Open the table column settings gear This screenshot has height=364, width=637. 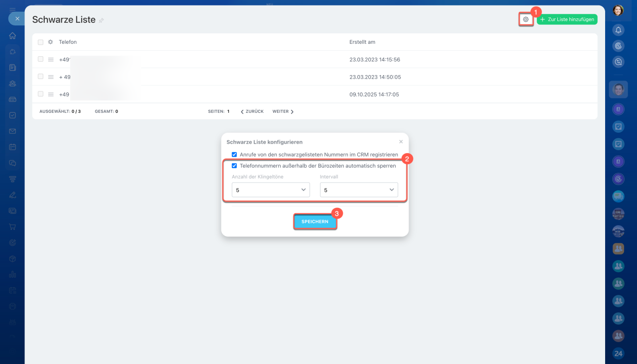point(50,42)
